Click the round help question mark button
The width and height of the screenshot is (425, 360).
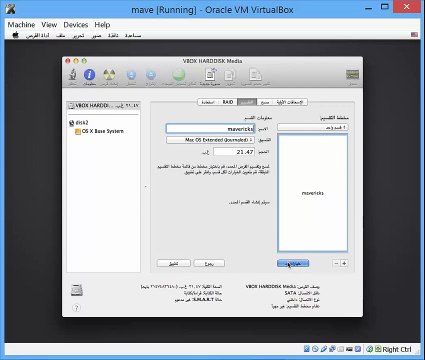tap(76, 308)
